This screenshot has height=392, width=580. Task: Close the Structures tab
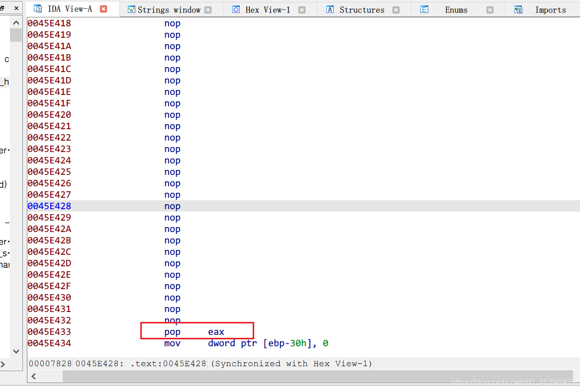coord(396,10)
